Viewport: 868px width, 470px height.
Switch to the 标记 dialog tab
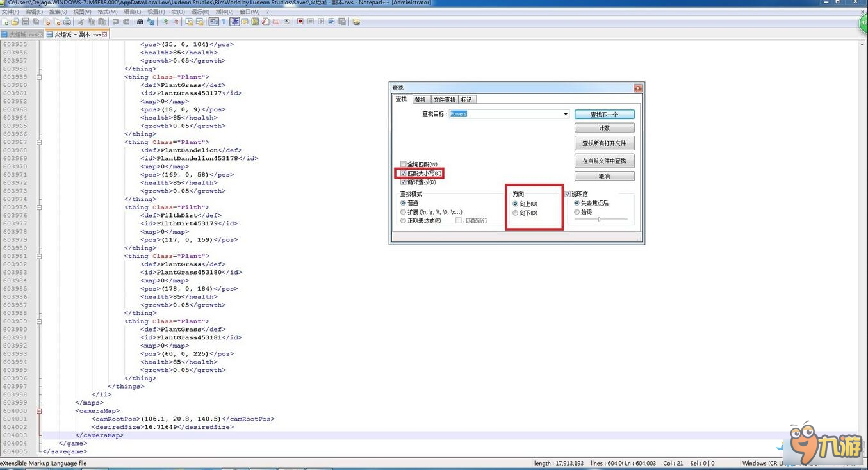[x=466, y=100]
